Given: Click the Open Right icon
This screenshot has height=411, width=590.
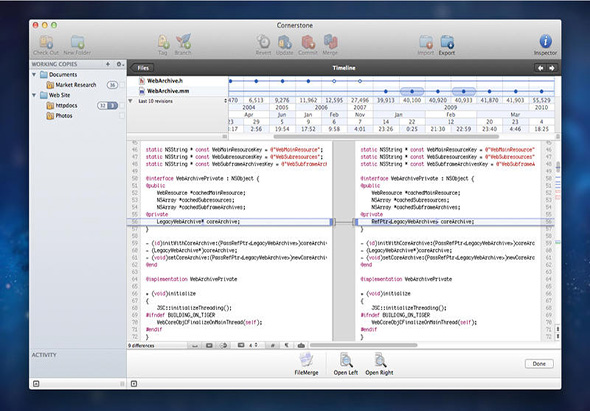Looking at the screenshot, I should point(379,360).
